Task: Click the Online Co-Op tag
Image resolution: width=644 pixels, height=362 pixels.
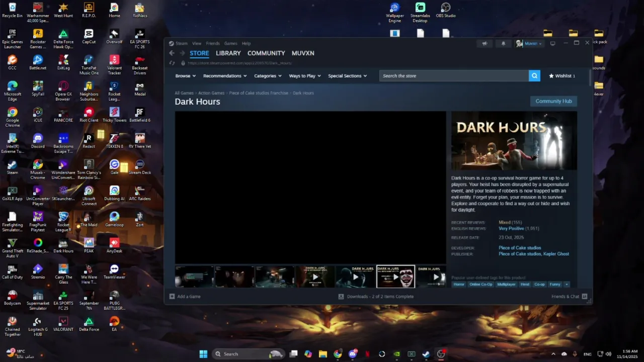Action: tap(481, 285)
